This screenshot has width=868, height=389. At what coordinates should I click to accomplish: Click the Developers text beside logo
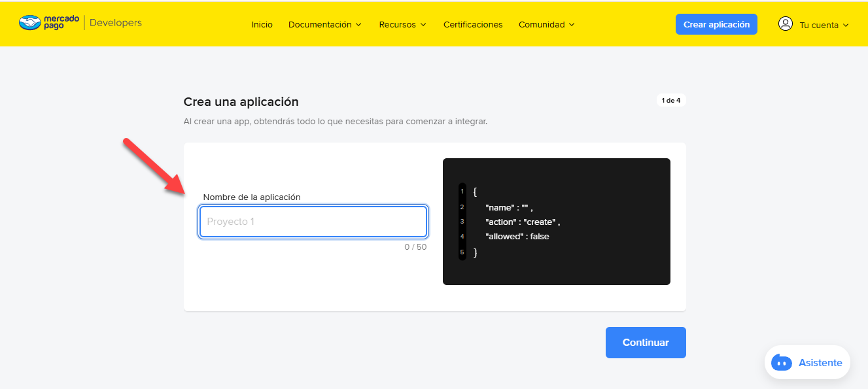click(x=115, y=23)
